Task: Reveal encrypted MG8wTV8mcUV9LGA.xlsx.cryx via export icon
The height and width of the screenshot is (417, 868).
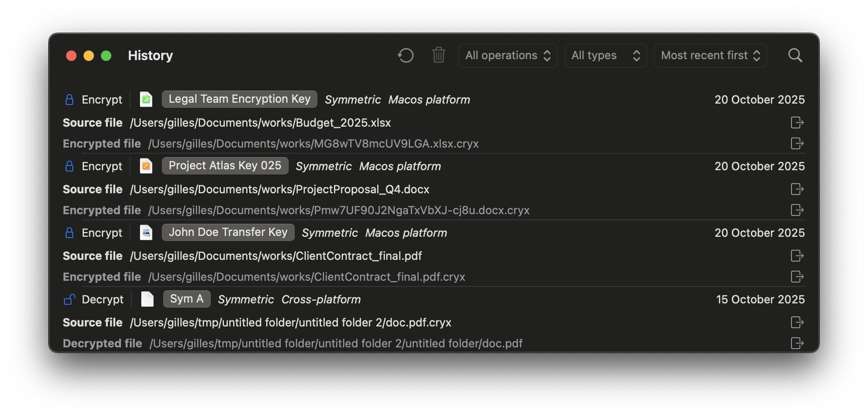Action: 797,144
